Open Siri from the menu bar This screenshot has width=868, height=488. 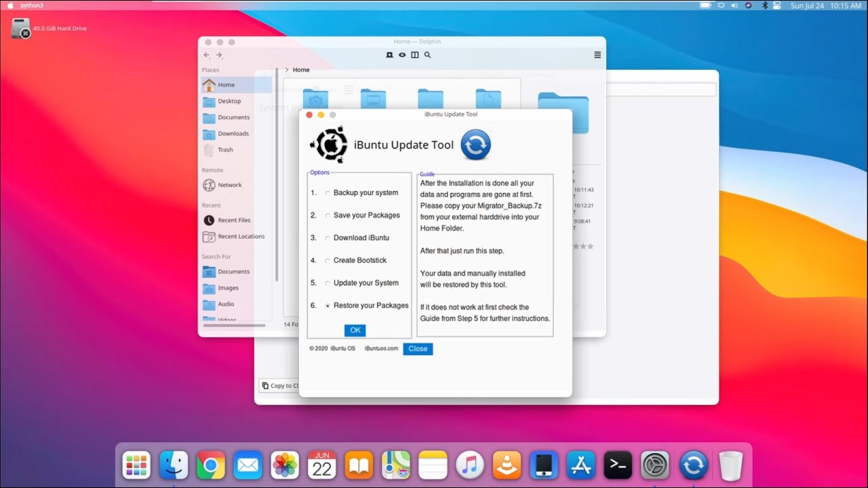748,5
